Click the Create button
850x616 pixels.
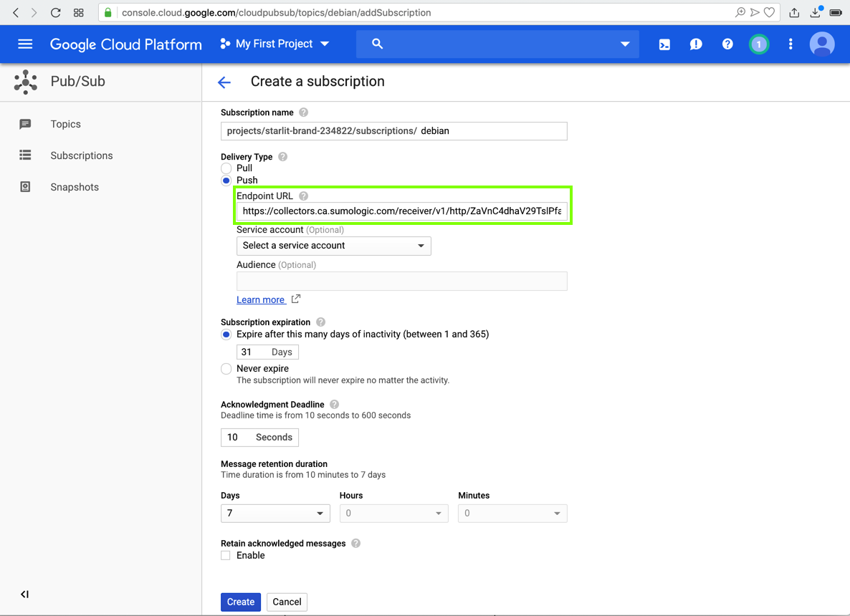tap(240, 602)
